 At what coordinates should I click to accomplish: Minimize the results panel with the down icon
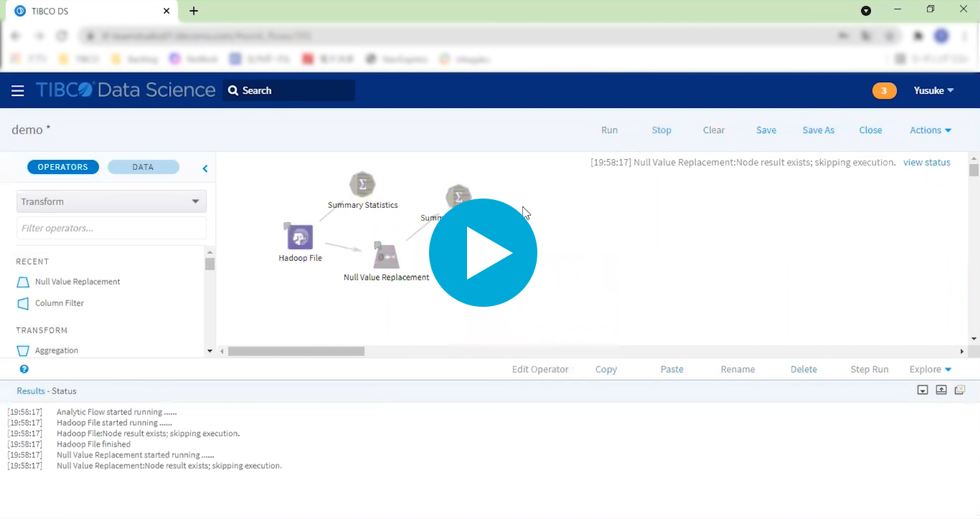923,390
